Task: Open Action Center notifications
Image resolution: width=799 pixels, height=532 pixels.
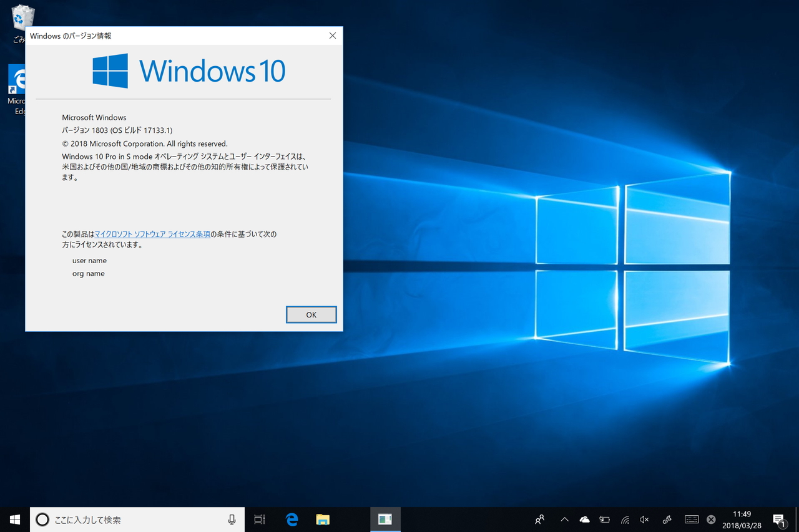Action: pyautogui.click(x=778, y=519)
